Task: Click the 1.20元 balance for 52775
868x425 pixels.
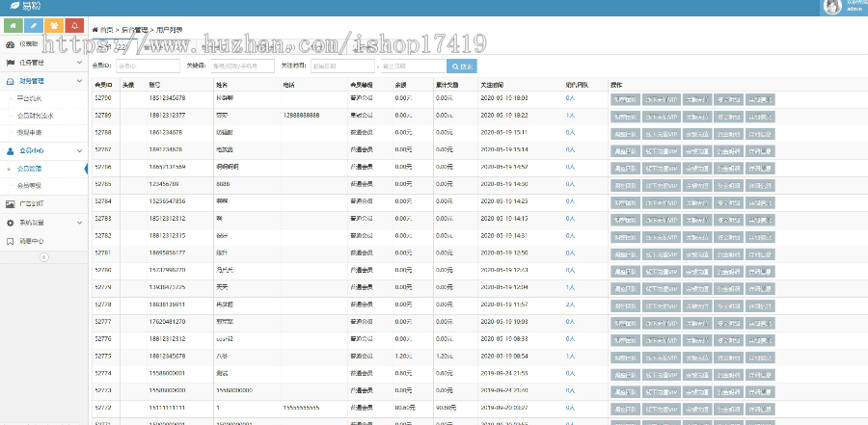Action: tap(403, 357)
